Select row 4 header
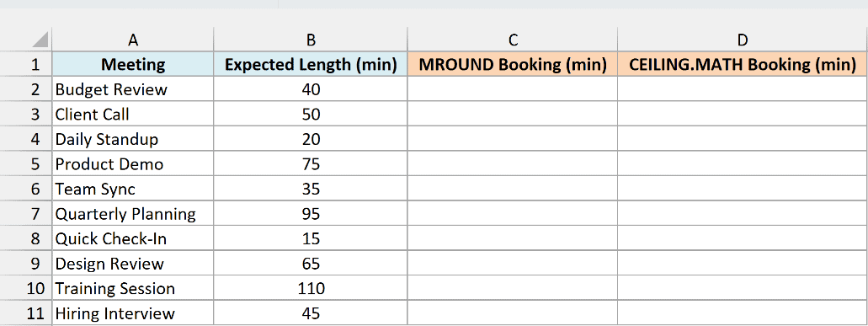The height and width of the screenshot is (326, 868). (26, 139)
